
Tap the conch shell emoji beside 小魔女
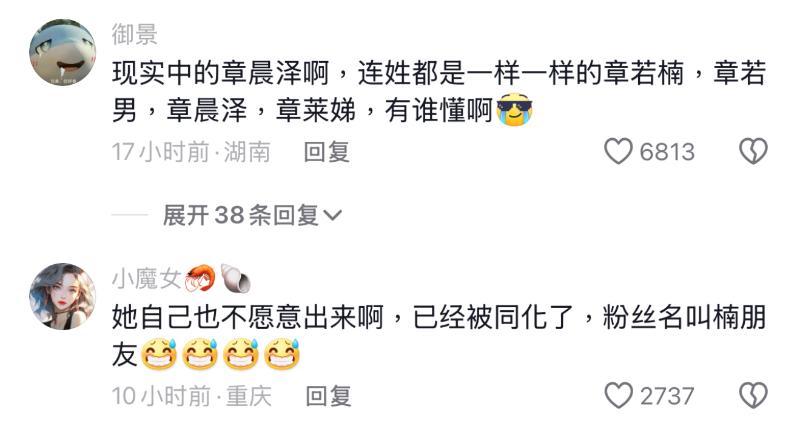(x=235, y=278)
